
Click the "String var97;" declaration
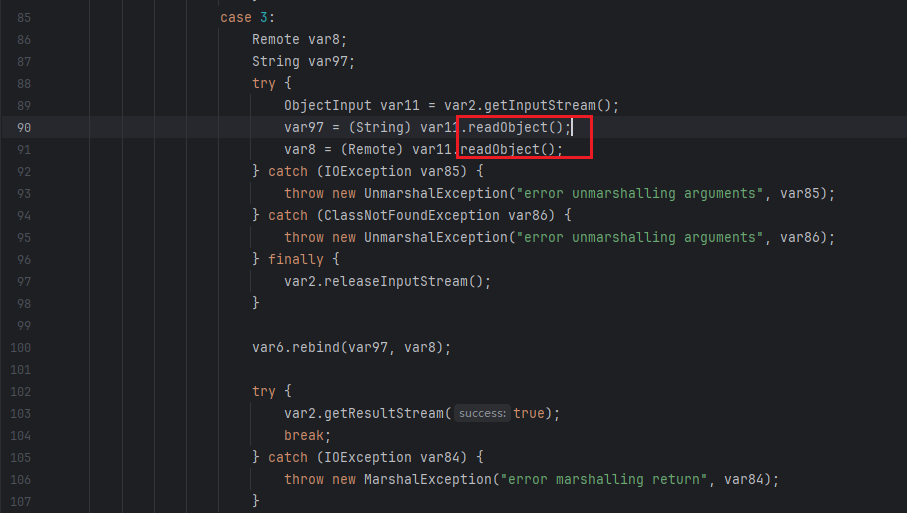tap(303, 61)
